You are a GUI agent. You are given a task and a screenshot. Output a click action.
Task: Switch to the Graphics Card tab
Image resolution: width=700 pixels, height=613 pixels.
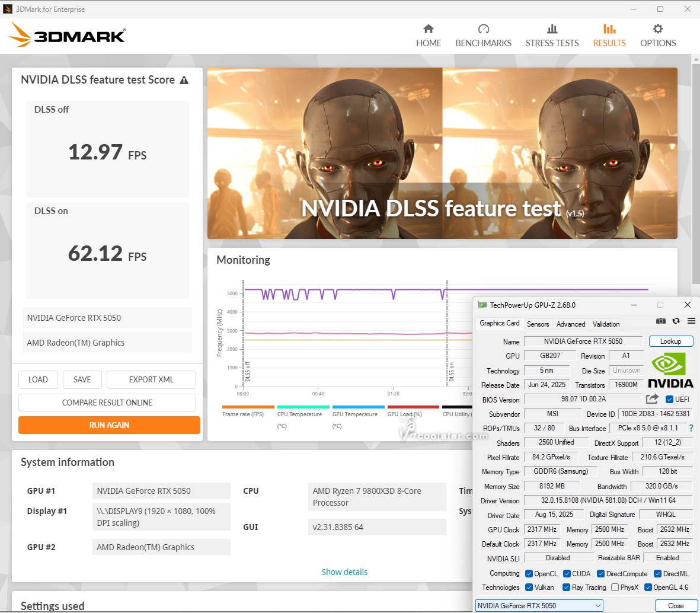click(x=500, y=323)
